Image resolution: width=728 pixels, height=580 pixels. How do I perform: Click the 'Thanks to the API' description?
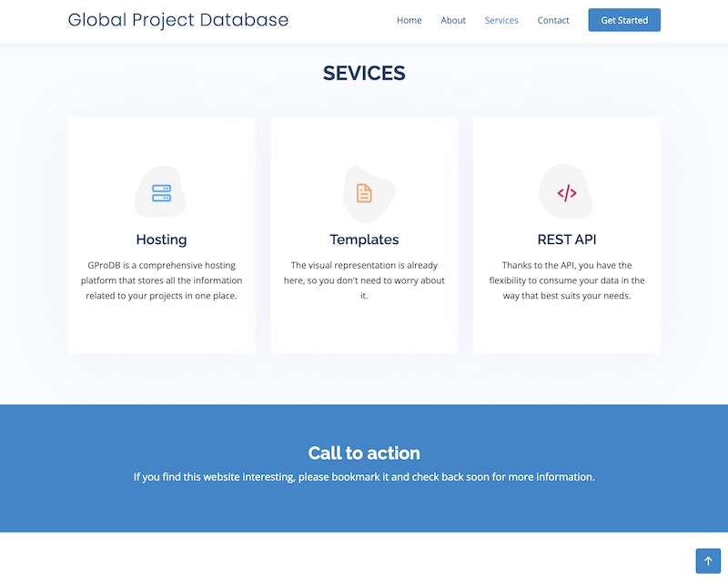coord(567,280)
